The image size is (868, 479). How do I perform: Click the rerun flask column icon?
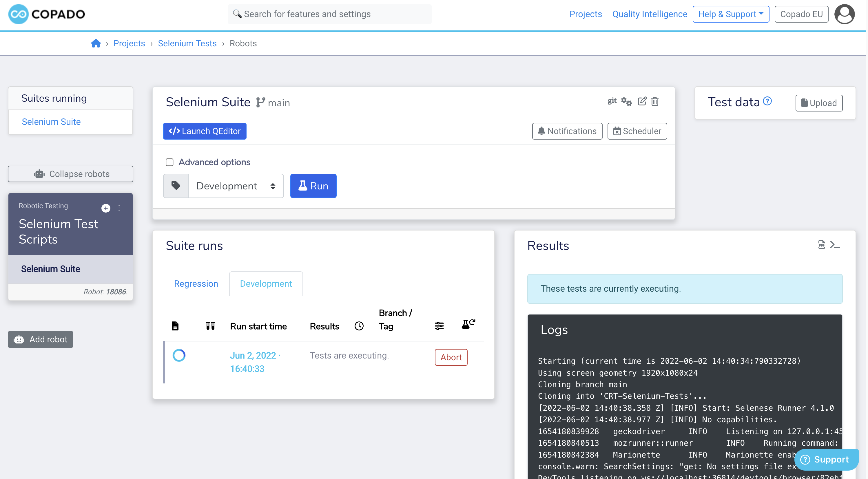[x=468, y=324]
